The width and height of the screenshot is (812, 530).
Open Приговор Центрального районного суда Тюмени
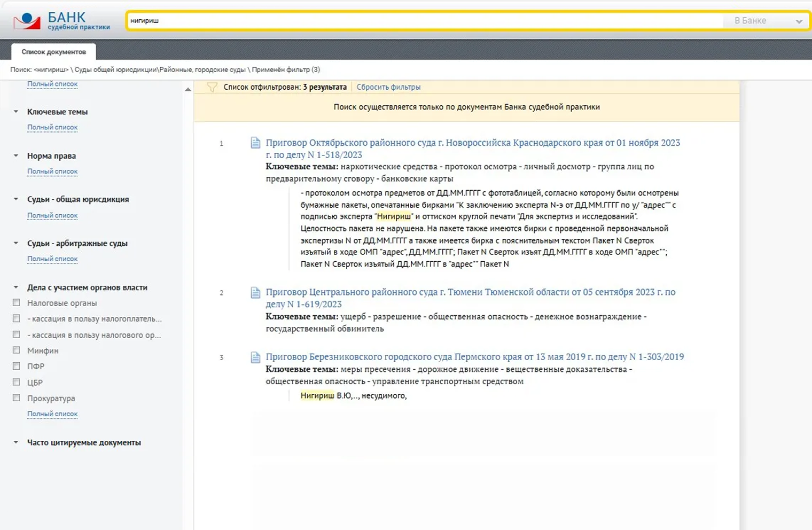click(470, 292)
